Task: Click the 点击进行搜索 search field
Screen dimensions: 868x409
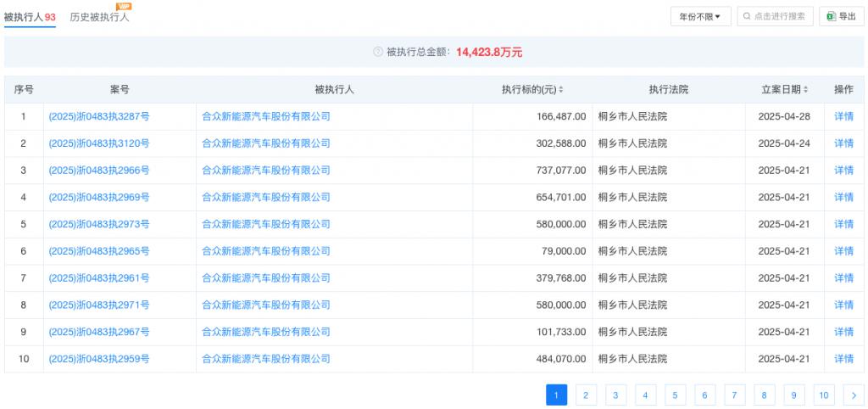Action: (775, 17)
